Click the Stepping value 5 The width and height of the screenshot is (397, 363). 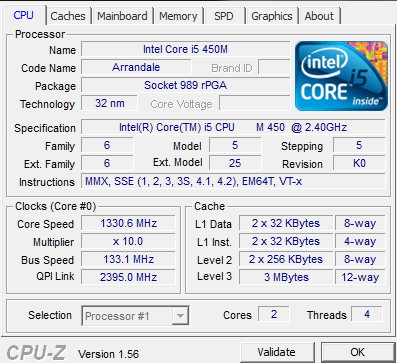pos(359,145)
